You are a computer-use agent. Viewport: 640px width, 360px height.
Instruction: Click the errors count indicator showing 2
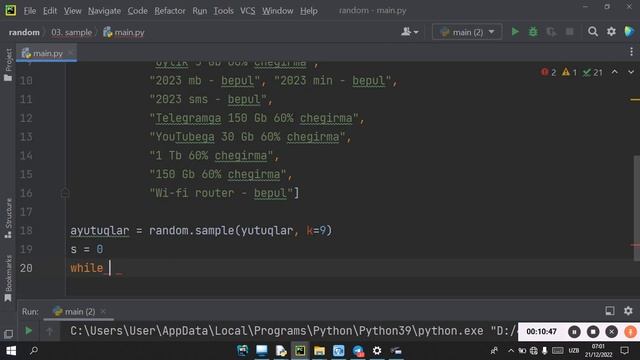[549, 73]
